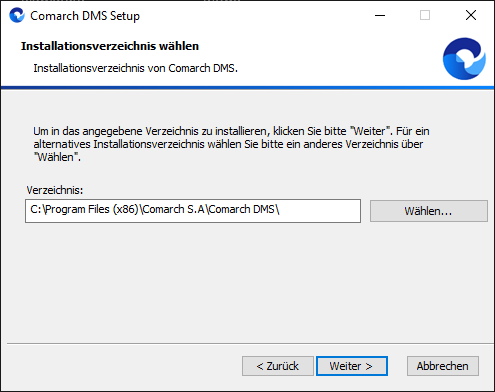The height and width of the screenshot is (392, 495).
Task: Click the Comarch DMS title bar icon
Action: 17,15
